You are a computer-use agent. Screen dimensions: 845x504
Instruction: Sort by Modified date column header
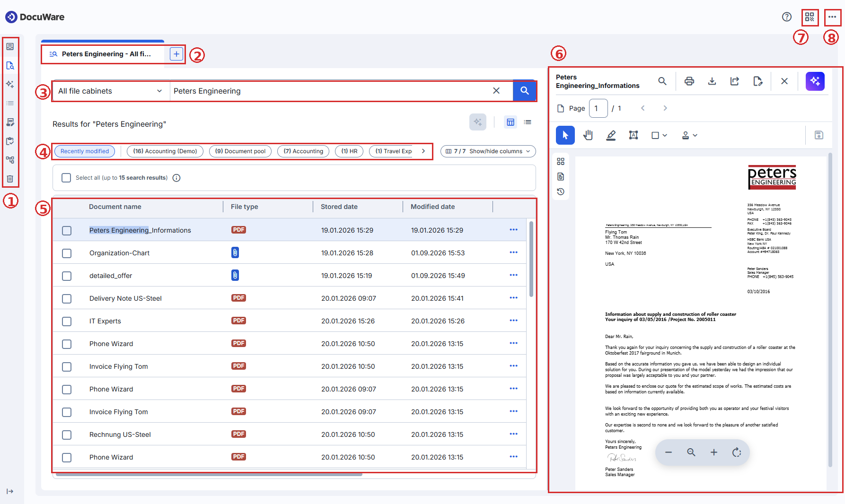point(432,207)
